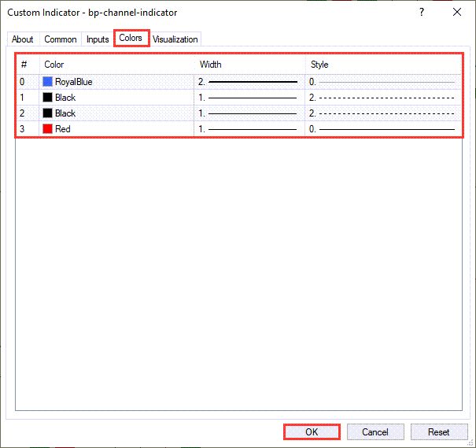Open style selector for the Red row

(x=383, y=129)
